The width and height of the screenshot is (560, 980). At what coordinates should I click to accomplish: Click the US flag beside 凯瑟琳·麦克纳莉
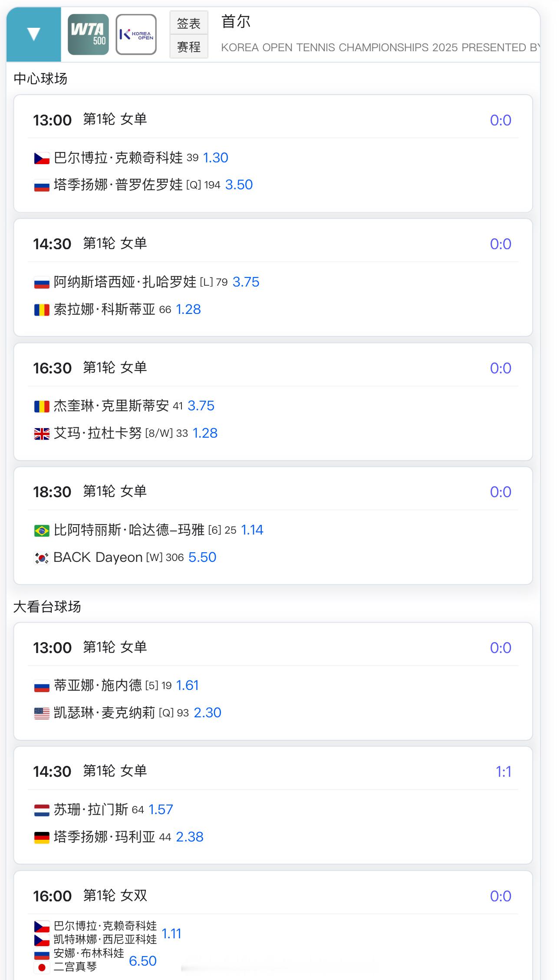click(x=42, y=713)
